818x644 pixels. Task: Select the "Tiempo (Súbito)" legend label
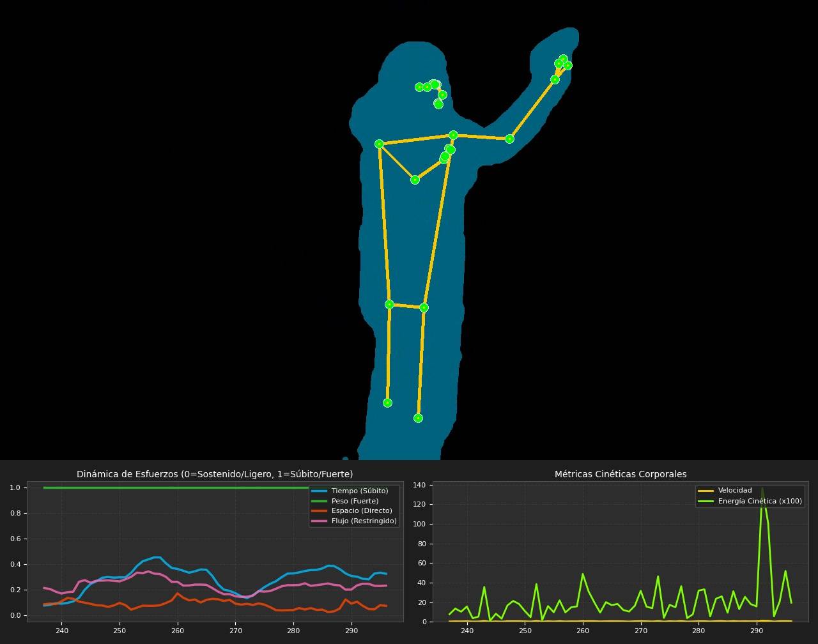360,491
